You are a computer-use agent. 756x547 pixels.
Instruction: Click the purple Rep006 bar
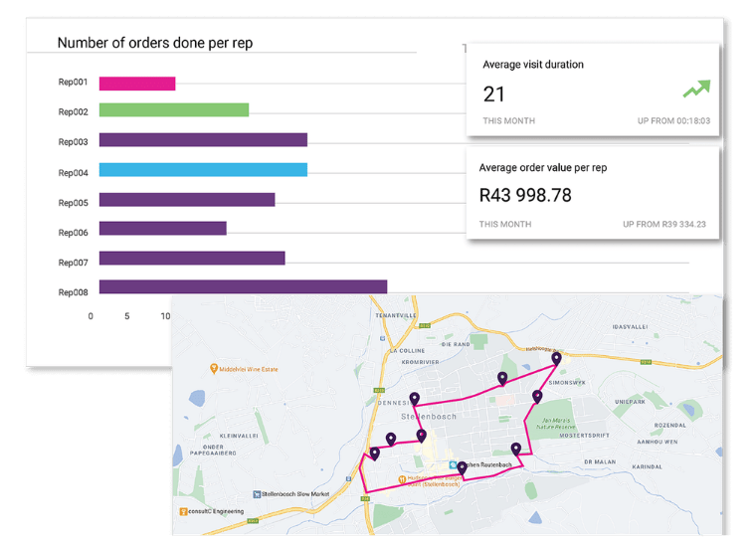(163, 228)
